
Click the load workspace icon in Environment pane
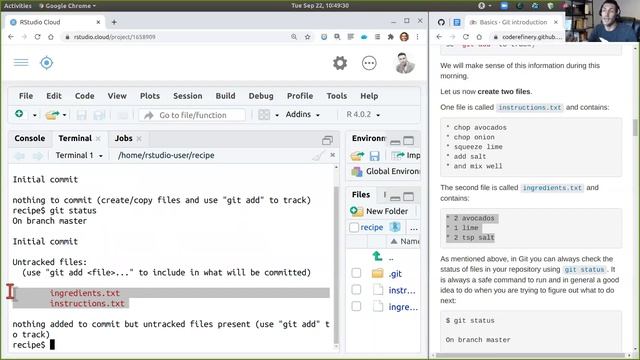[357, 156]
